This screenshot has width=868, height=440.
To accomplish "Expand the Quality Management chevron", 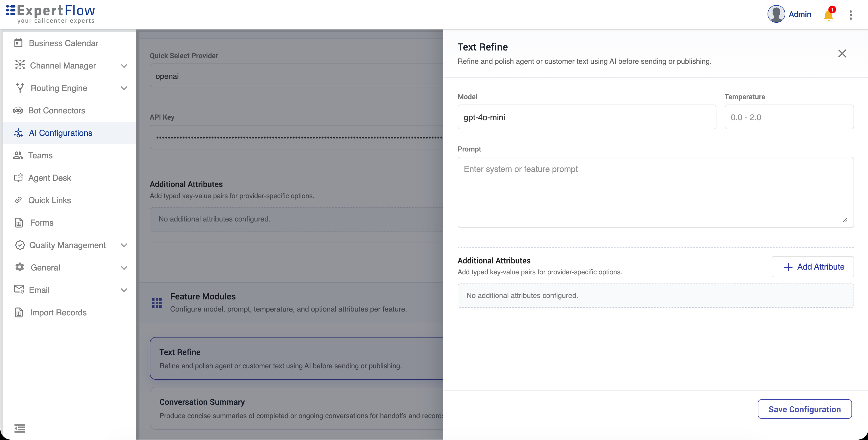I will pyautogui.click(x=124, y=245).
